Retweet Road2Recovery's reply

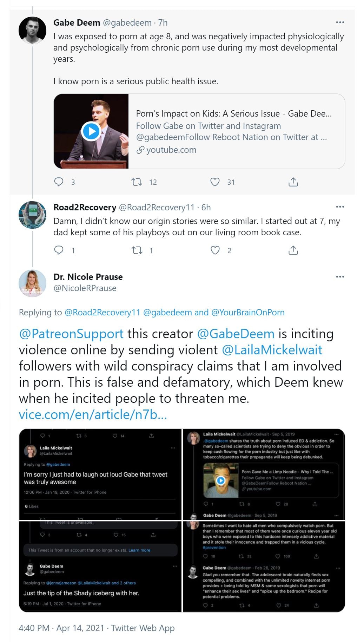point(137,250)
